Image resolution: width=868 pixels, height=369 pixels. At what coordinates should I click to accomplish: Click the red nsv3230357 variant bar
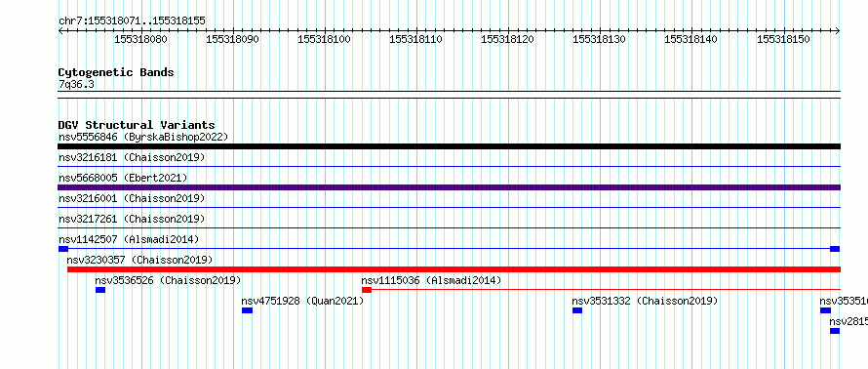454,269
